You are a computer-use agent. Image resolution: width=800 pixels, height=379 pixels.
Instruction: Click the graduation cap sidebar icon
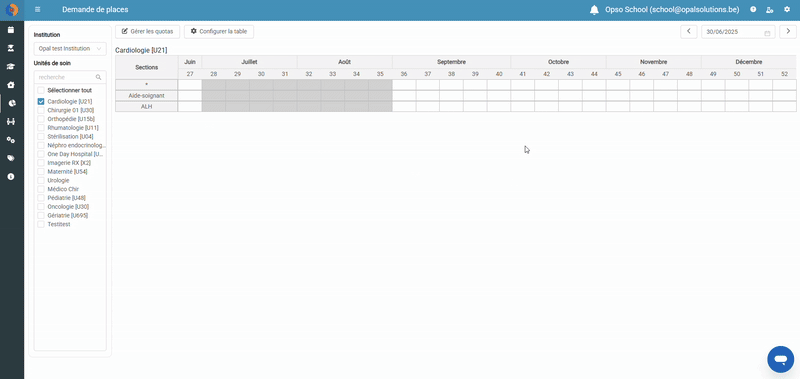10,66
